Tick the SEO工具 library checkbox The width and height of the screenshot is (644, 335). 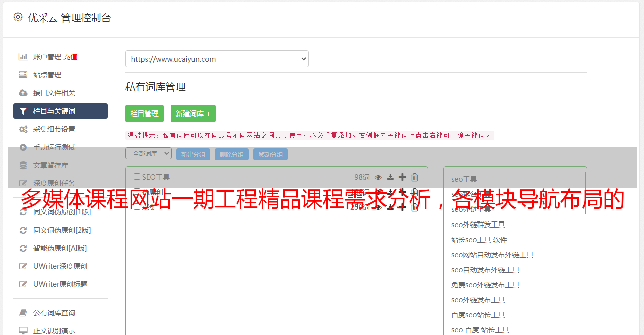tap(137, 177)
